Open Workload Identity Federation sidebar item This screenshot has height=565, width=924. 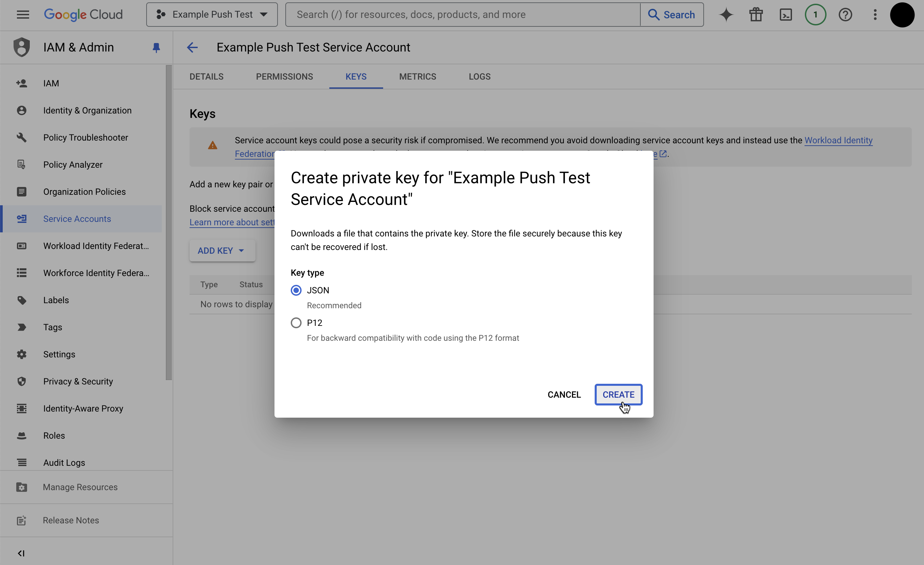click(x=81, y=246)
